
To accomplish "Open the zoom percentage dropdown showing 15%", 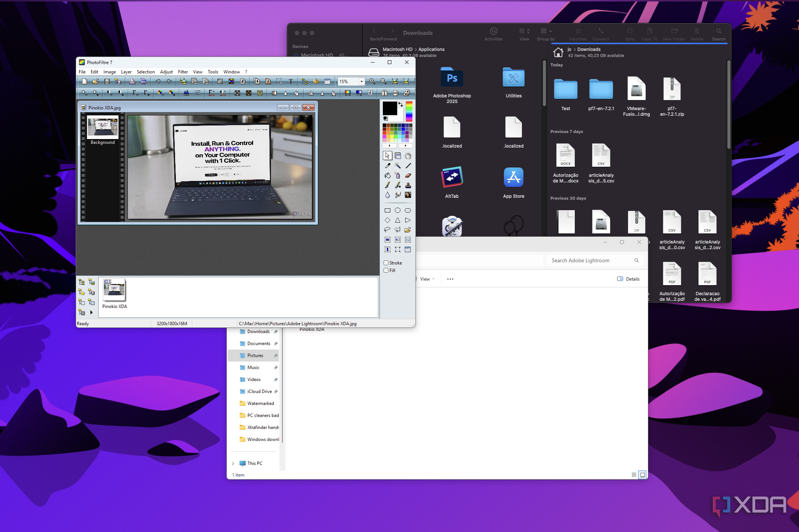I will point(361,81).
